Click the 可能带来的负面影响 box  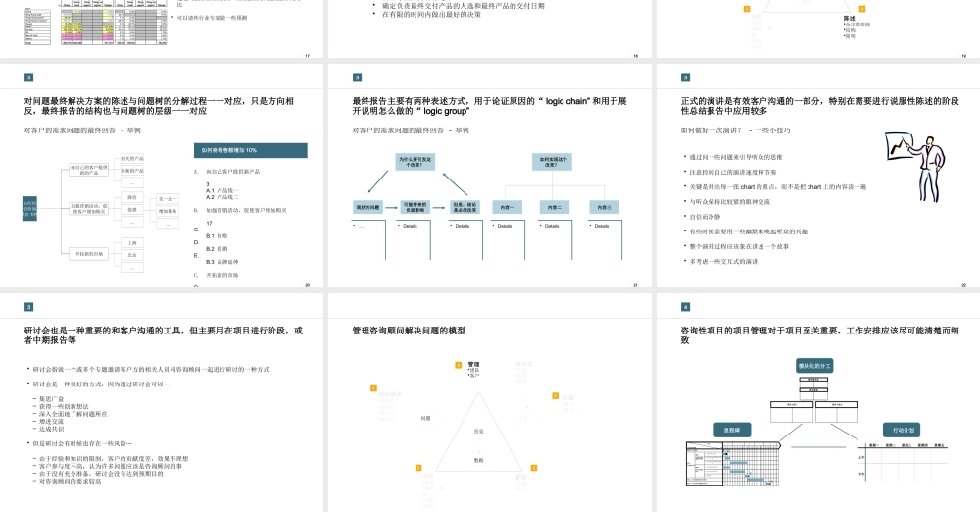(x=415, y=207)
